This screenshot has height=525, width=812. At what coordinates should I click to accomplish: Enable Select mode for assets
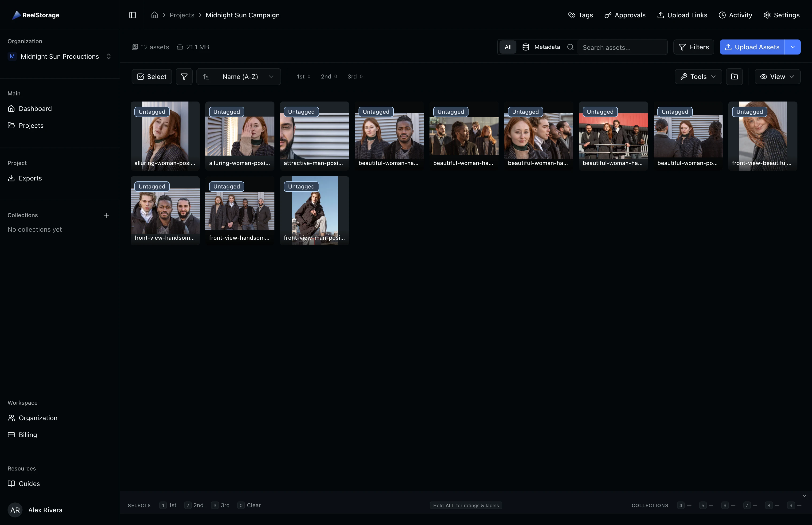tap(151, 76)
